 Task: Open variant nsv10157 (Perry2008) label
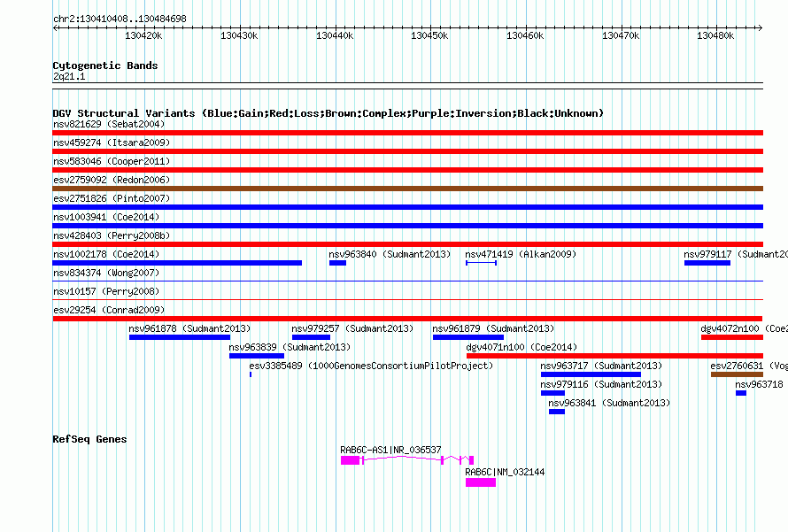[x=106, y=291]
